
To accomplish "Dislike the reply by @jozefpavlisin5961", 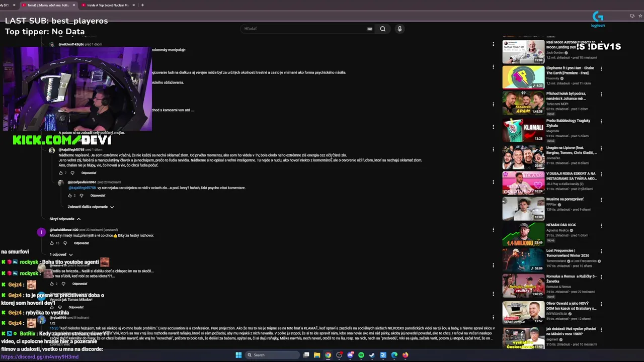I will coord(81,196).
